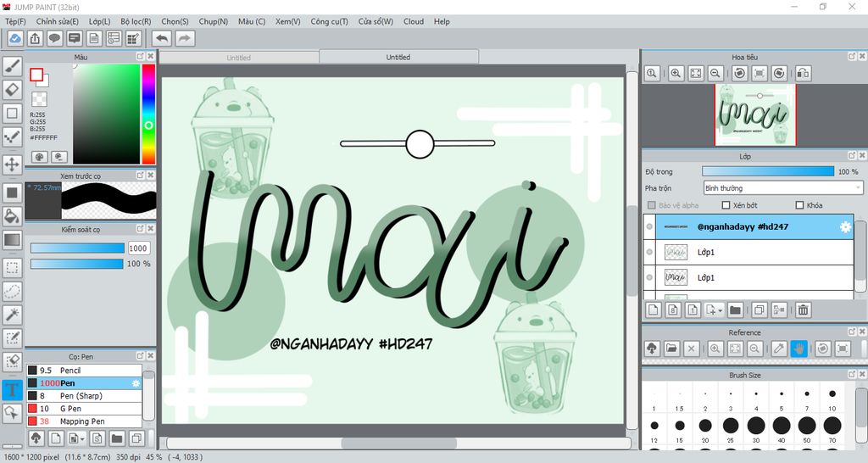
Task: Open the Tệp(F) menu
Action: [15, 21]
